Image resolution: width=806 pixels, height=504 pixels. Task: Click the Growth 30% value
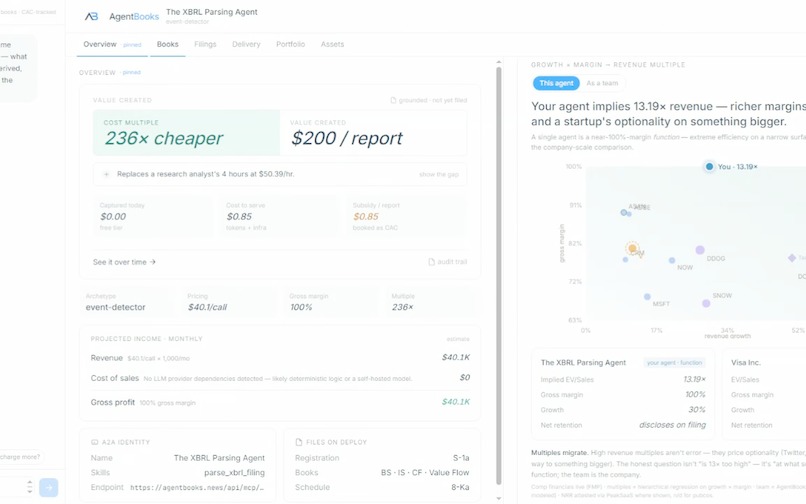coord(697,409)
